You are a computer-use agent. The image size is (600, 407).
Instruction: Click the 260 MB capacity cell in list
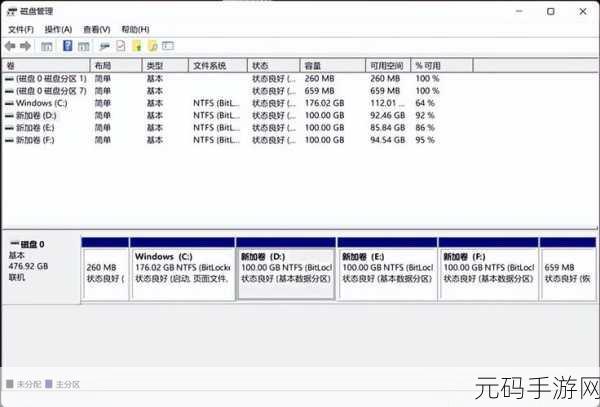point(320,79)
